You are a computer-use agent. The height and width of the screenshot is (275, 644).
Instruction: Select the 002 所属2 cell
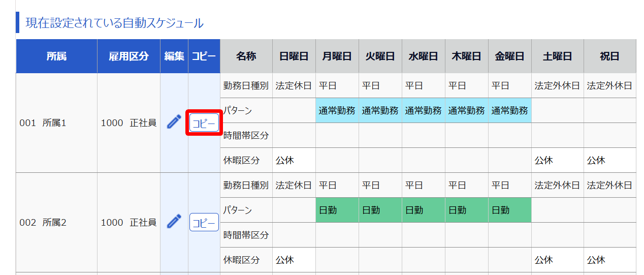[x=56, y=223]
